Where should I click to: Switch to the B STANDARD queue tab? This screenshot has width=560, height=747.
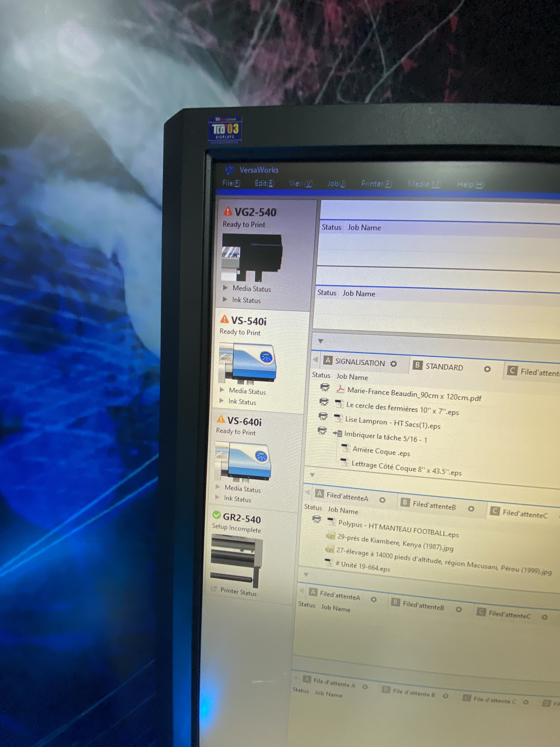coord(444,367)
